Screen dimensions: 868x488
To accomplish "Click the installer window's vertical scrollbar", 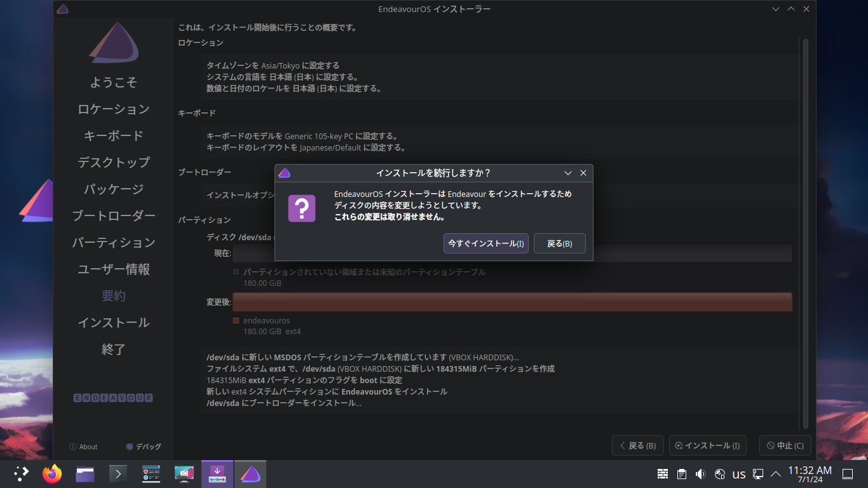I will tap(806, 233).
